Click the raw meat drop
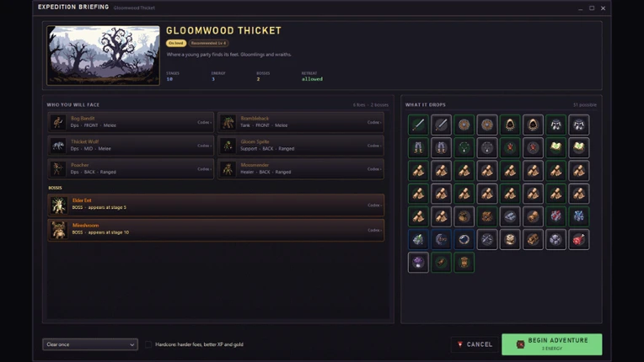Image resolution: width=644 pixels, height=362 pixels. [579, 239]
